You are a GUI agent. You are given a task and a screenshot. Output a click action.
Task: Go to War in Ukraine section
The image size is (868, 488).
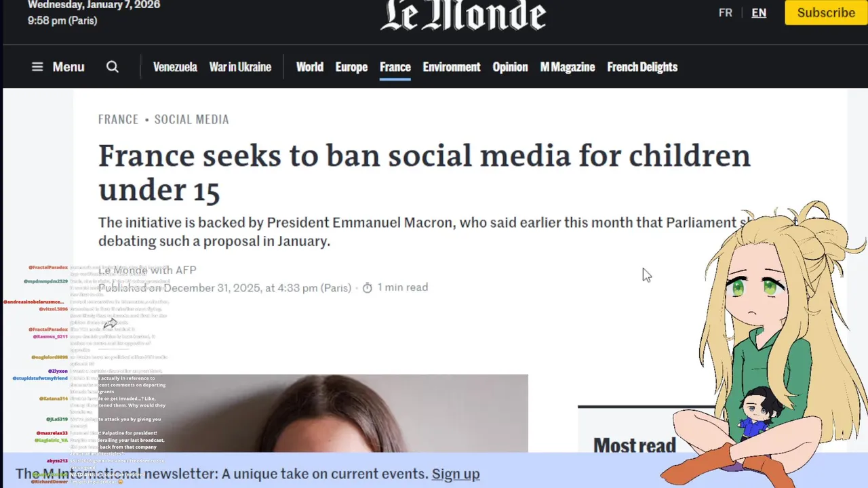coord(240,67)
